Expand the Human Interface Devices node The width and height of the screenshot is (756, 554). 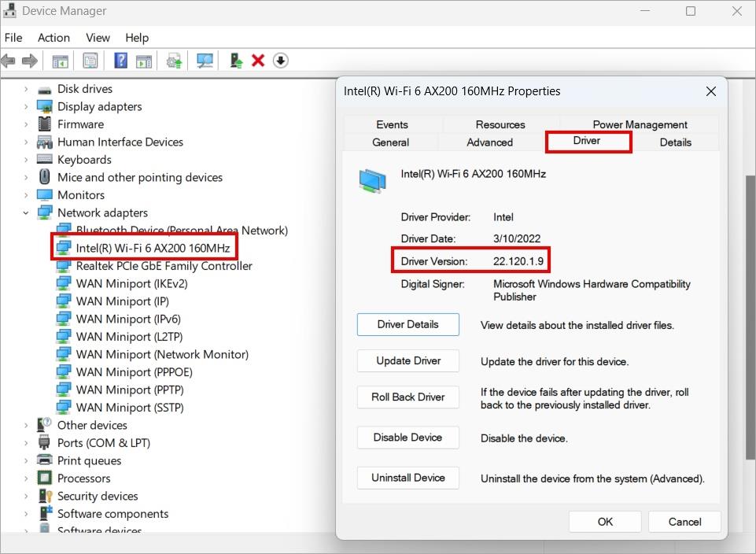[26, 142]
